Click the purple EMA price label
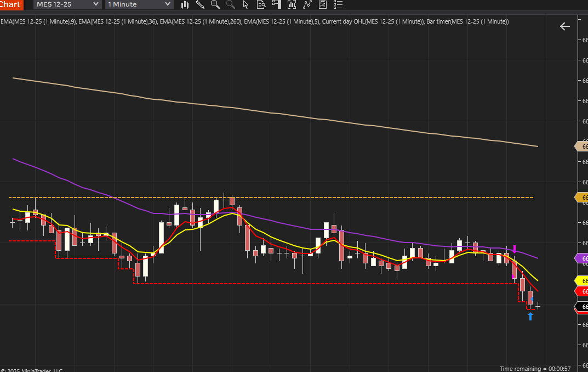 581,258
